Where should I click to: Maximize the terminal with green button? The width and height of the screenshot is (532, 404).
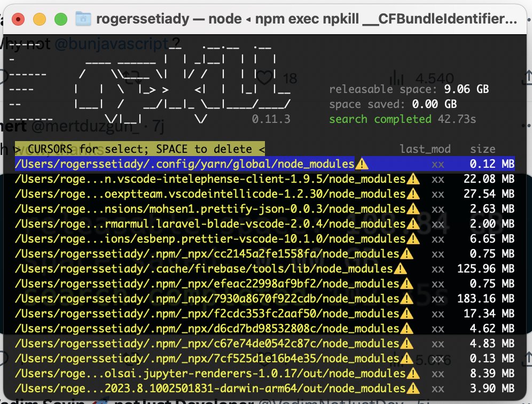(61, 19)
